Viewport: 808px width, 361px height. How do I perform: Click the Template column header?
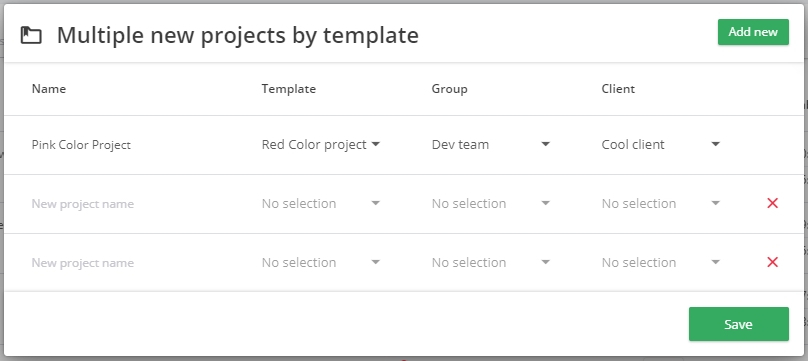point(289,89)
